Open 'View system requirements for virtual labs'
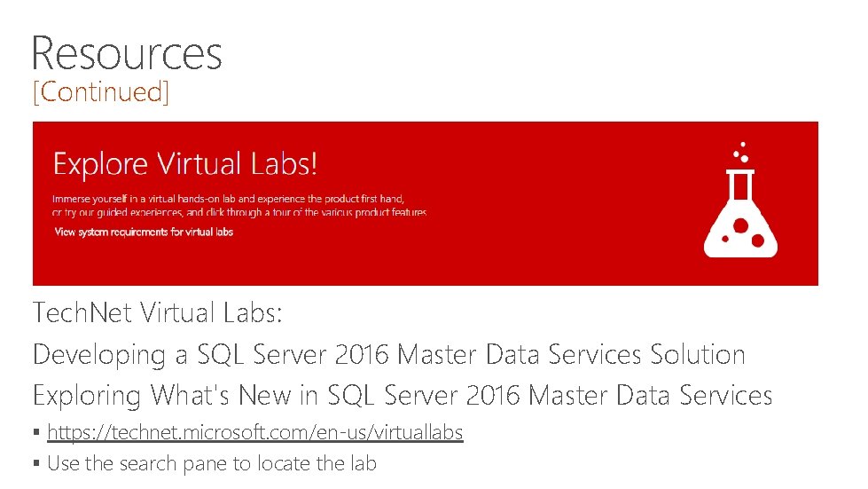This screenshot has width=868, height=489. (144, 232)
